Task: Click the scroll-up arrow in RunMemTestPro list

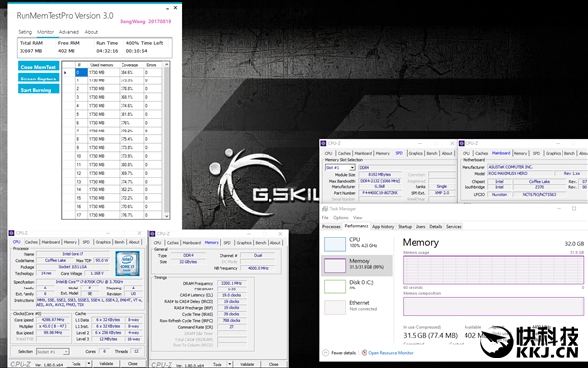Action: (167, 65)
